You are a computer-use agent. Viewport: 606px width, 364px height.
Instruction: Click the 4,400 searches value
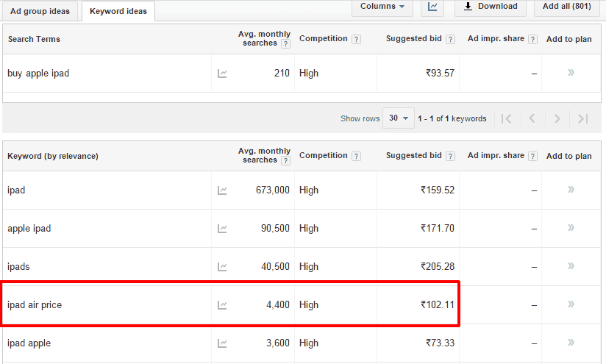[278, 305]
